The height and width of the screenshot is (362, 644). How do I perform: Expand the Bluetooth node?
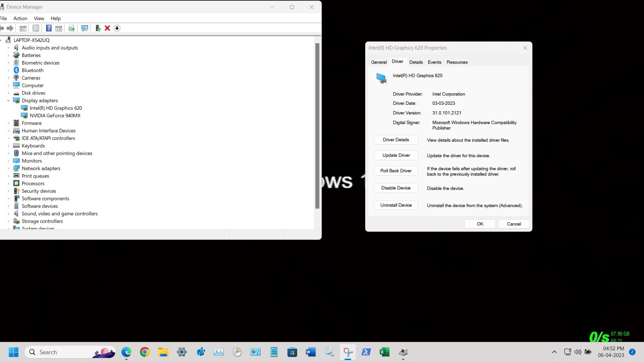point(8,70)
